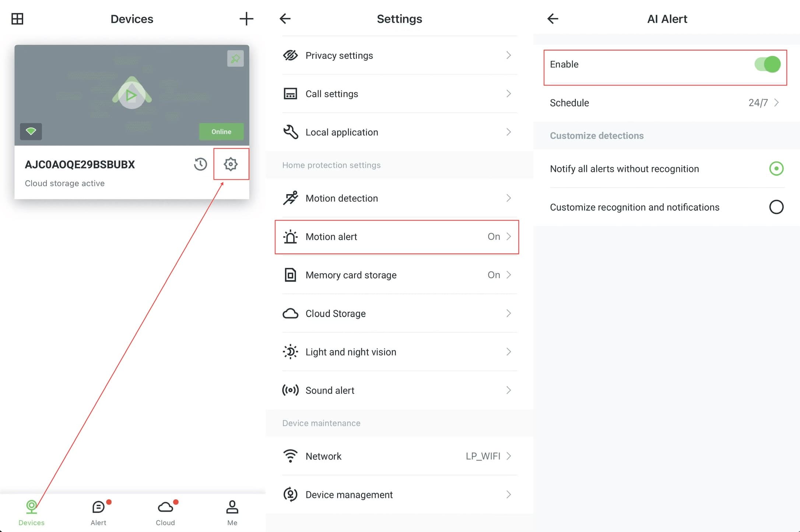Image resolution: width=800 pixels, height=532 pixels.
Task: Select Customize recognition and notifications radio
Action: point(776,207)
